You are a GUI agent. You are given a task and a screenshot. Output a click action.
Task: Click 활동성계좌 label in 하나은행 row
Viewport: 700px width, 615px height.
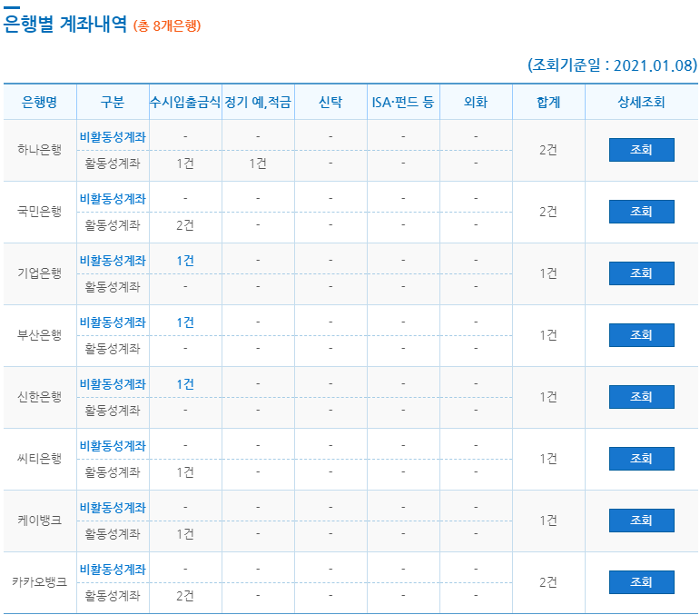tap(113, 164)
